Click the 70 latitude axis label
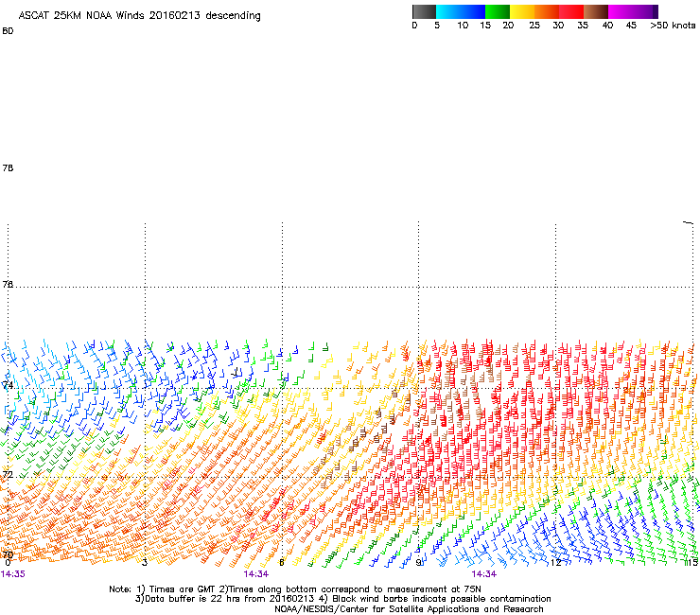Screen dimensions: 700x615 coord(8,554)
